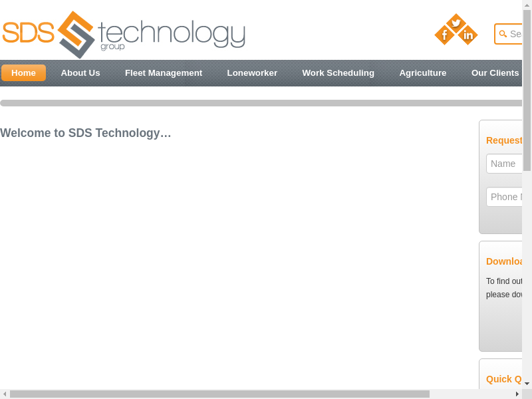Open the Work Scheduling menu item
Screen dimensions: 532x399
click(338, 73)
